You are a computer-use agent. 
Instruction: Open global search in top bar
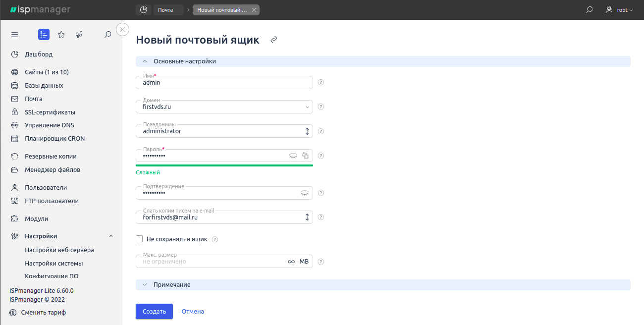(590, 10)
